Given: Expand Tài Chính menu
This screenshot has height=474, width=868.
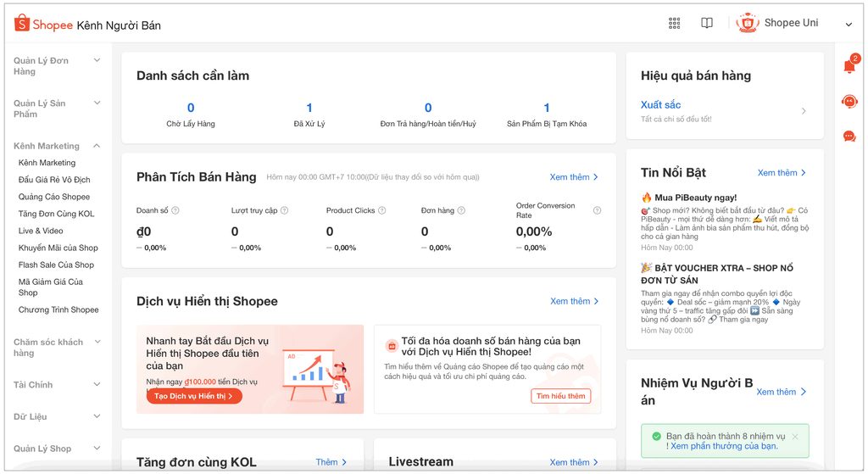Looking at the screenshot, I should (97, 384).
